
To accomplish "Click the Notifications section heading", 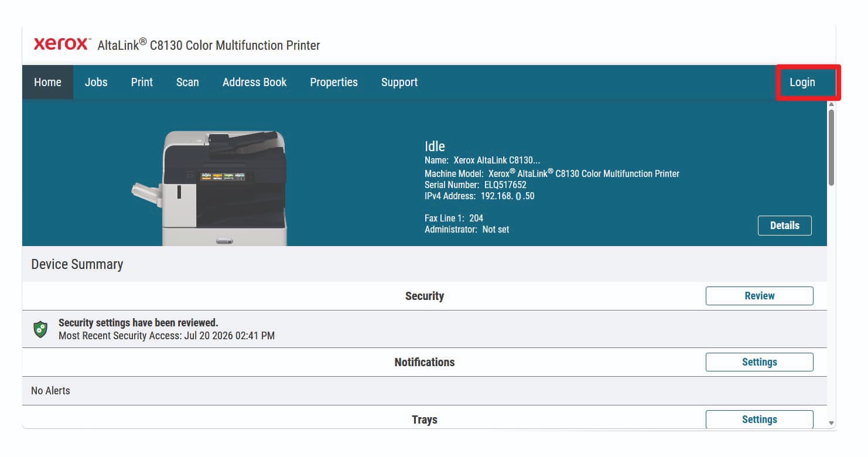I will (425, 362).
